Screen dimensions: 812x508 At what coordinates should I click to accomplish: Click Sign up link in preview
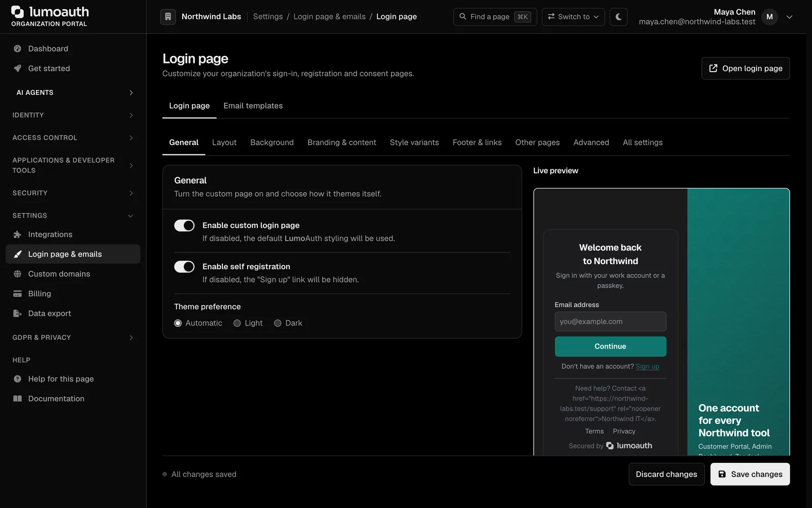[648, 366]
